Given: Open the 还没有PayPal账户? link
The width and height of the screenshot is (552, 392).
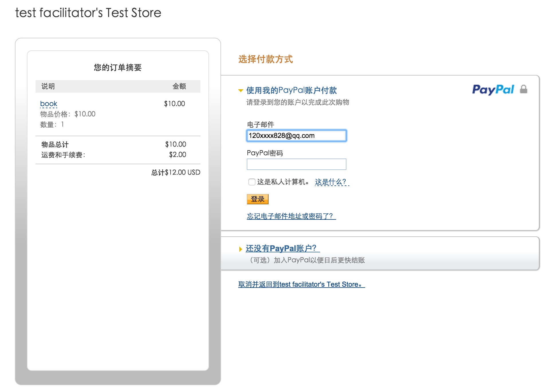Looking at the screenshot, I should point(283,248).
